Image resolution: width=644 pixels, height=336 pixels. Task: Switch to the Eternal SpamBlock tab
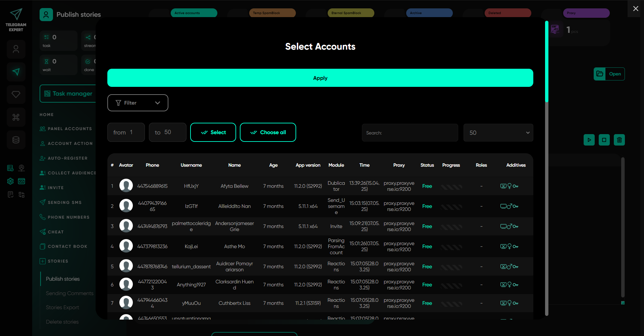[x=351, y=13]
